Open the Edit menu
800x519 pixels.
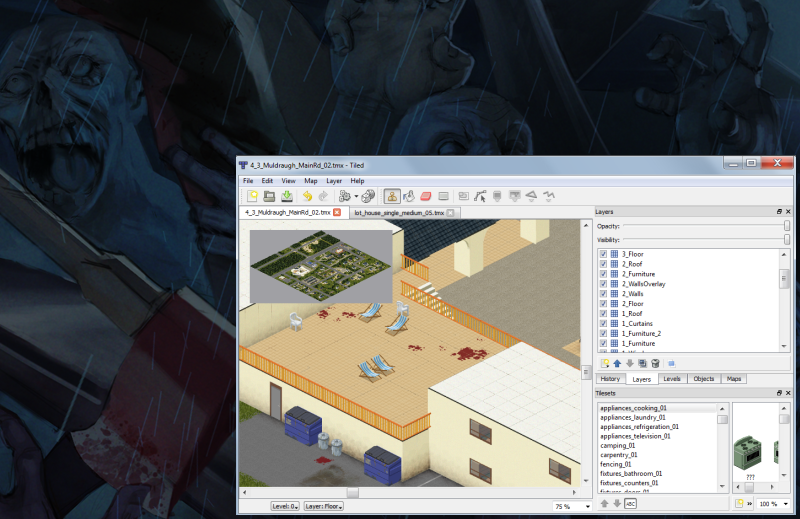(267, 181)
